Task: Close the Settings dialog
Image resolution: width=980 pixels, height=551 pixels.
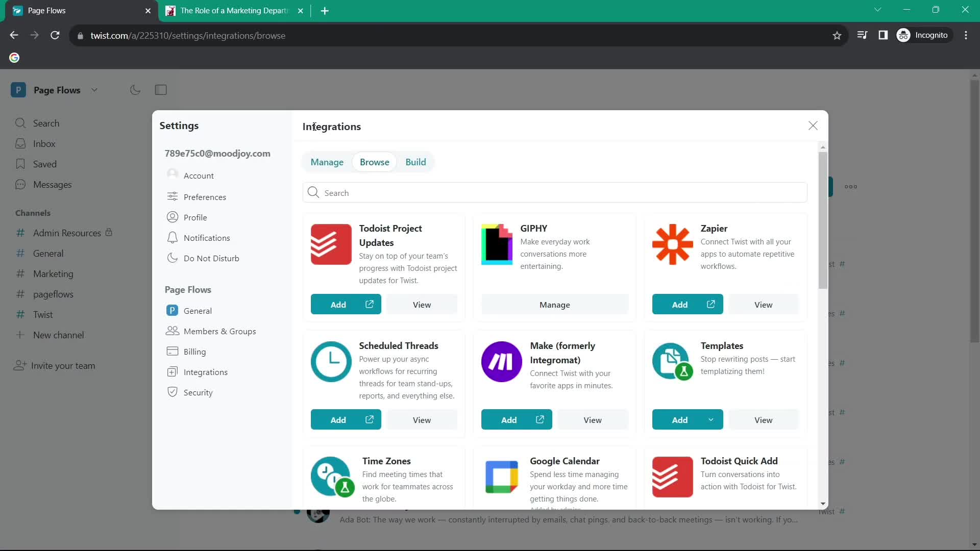Action: tap(813, 126)
